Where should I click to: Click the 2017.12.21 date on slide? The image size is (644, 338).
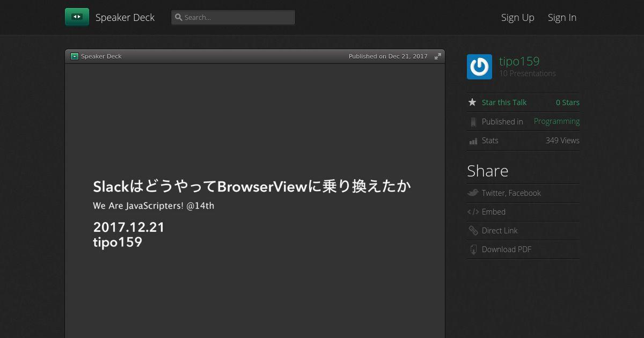tap(129, 227)
